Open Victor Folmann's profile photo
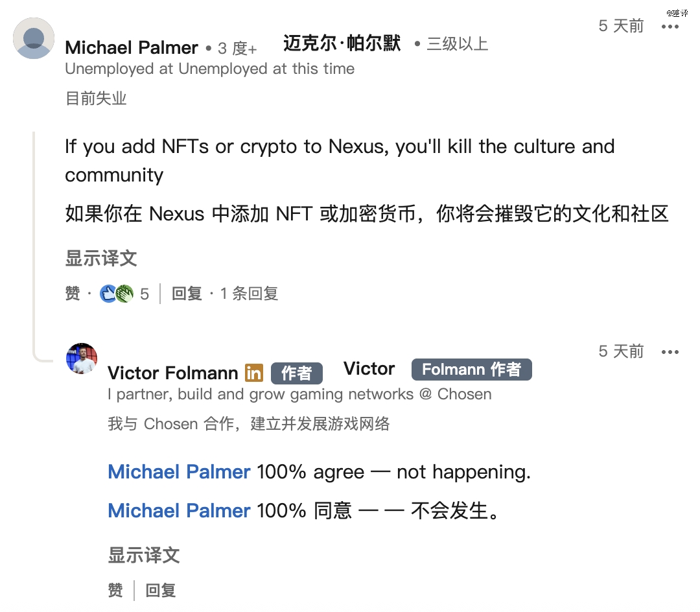The height and width of the screenshot is (612, 700). click(x=82, y=359)
